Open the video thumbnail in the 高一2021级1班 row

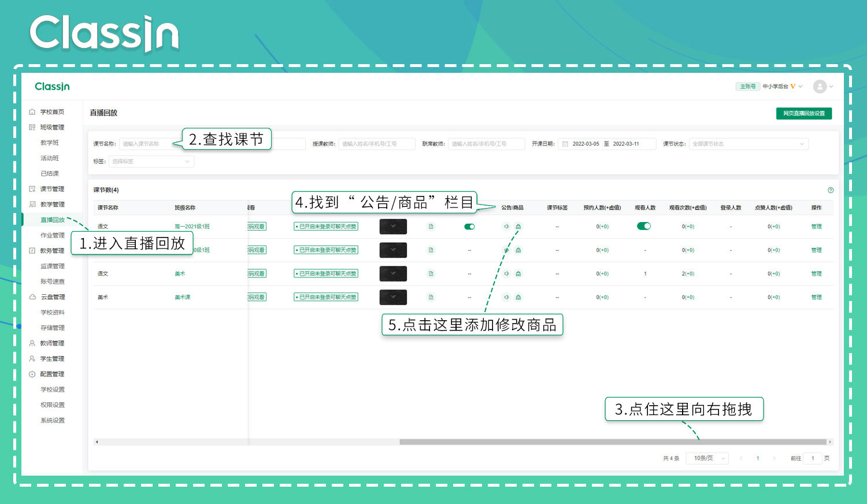coord(393,227)
